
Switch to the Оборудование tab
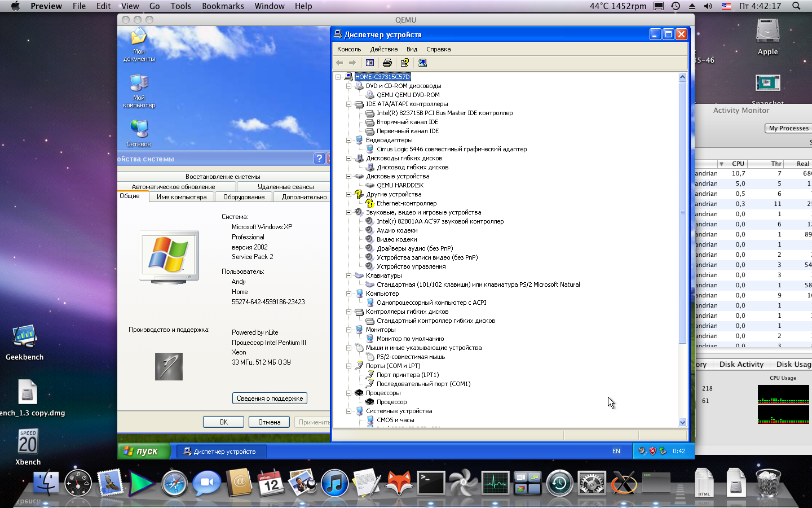244,197
